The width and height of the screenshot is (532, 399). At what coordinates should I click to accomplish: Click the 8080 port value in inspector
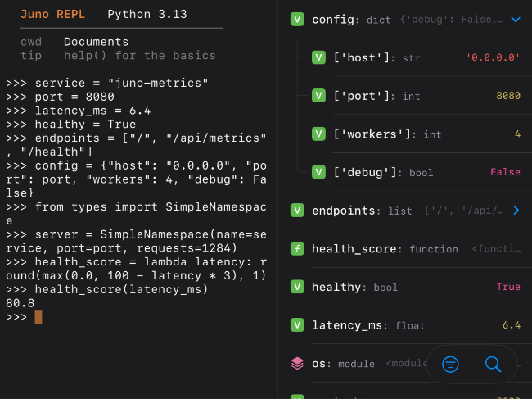tap(508, 96)
